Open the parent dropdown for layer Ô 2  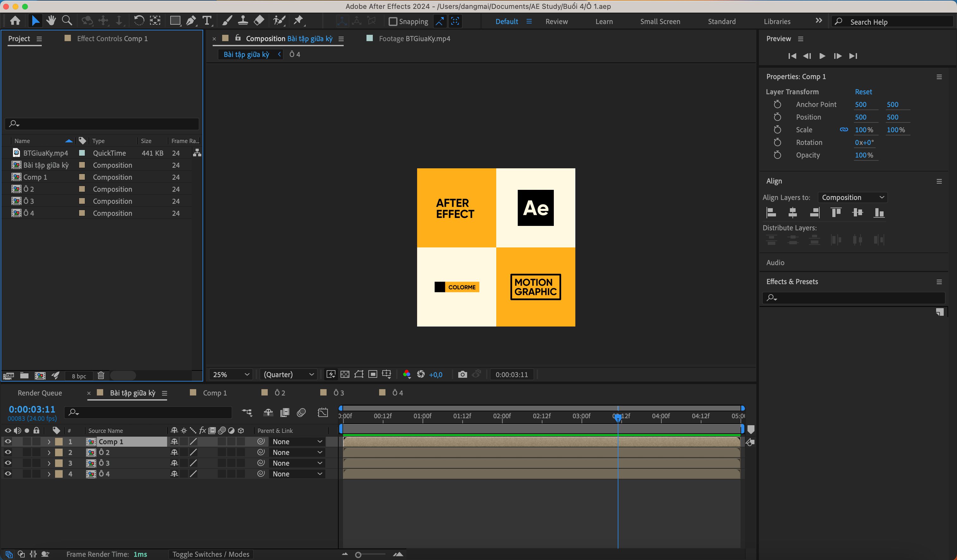click(297, 452)
